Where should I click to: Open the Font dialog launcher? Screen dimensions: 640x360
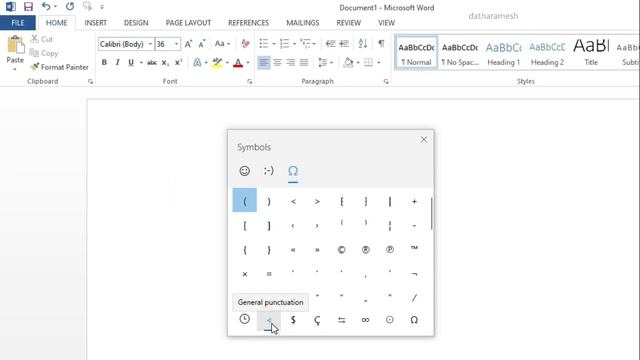click(249, 82)
